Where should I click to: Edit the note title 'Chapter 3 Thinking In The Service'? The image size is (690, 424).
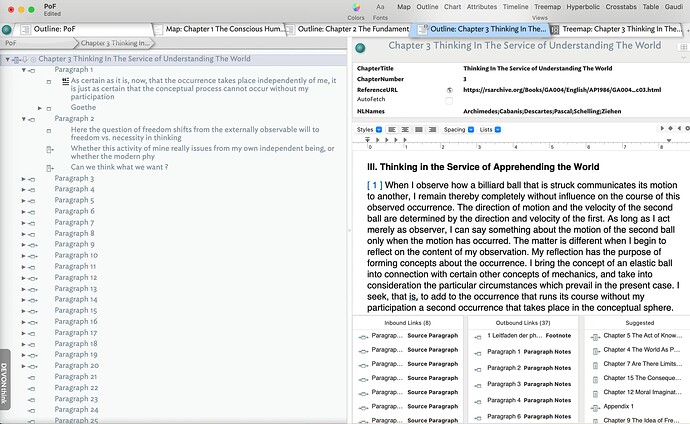(524, 46)
